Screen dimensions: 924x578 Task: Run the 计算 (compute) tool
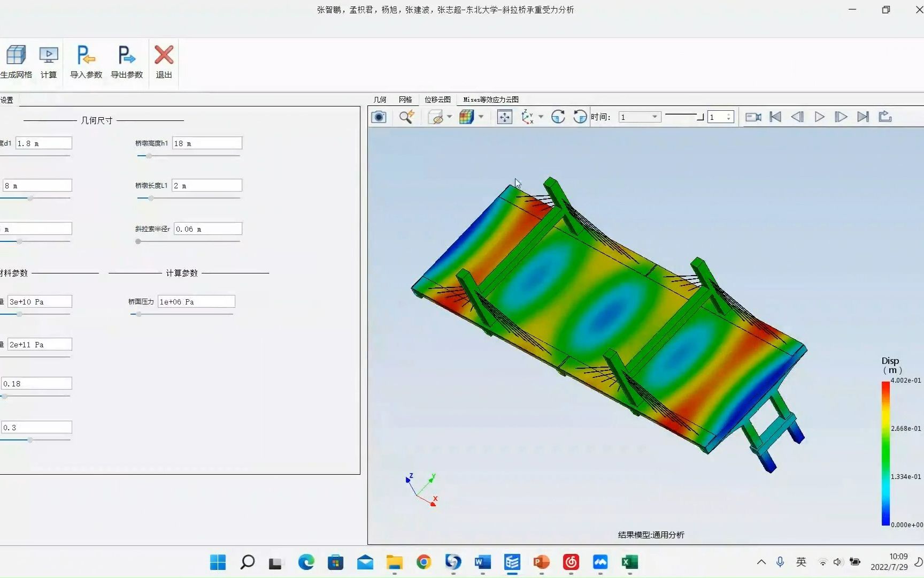point(49,55)
